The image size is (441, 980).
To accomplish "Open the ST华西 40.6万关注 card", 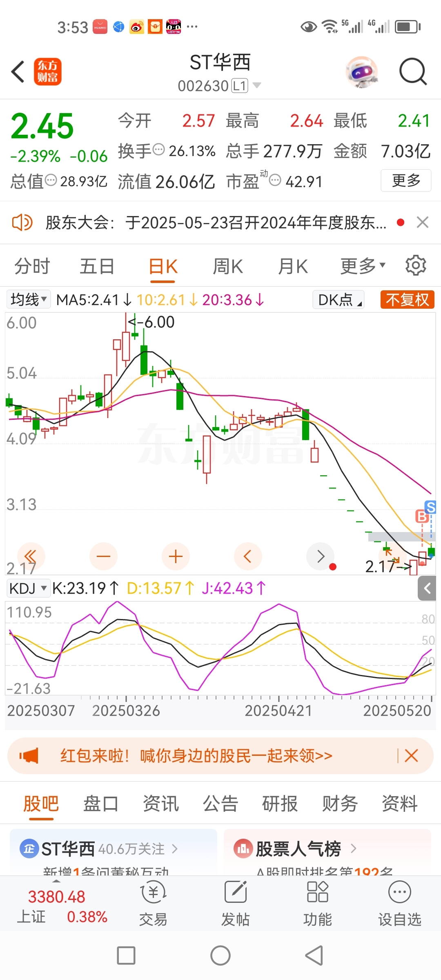I will coord(114,852).
